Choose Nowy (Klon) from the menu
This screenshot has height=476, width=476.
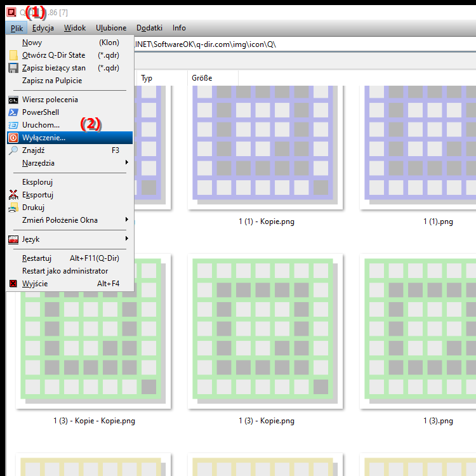(70, 43)
